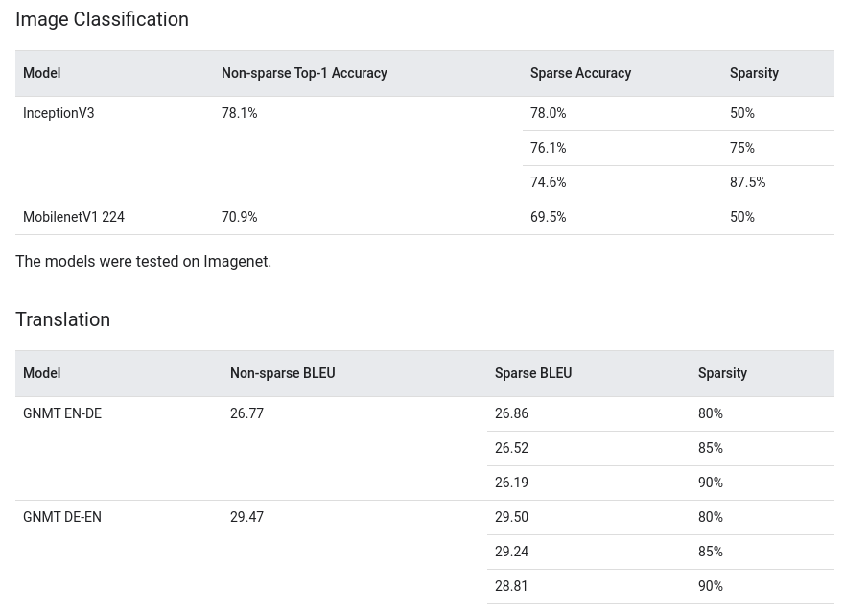The height and width of the screenshot is (613, 868).
Task: Select the 78.1% non-sparse accuracy value
Action: [240, 113]
